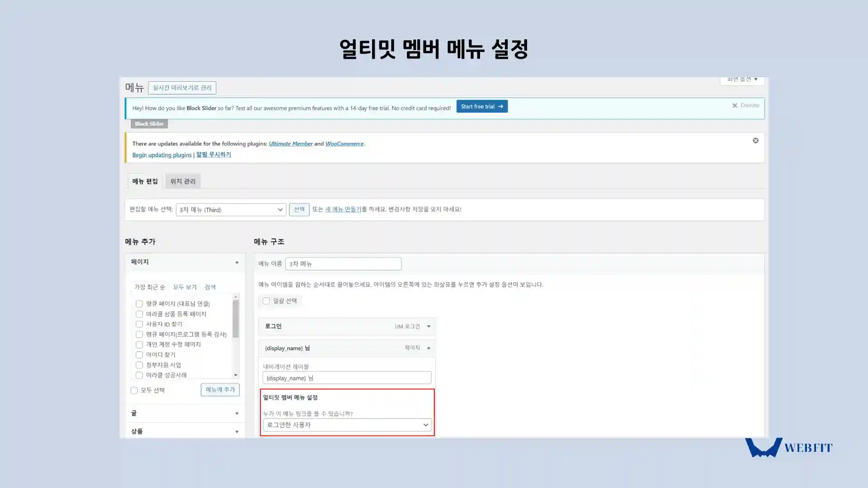The width and height of the screenshot is (868, 488).
Task: Click the close icon on plugin update notification
Action: (755, 140)
